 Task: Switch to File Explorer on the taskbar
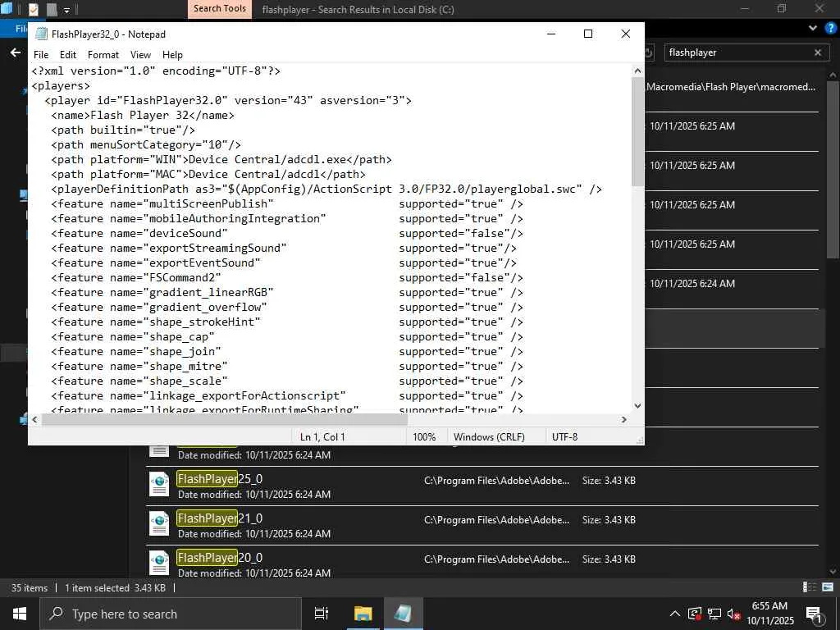[x=363, y=614]
